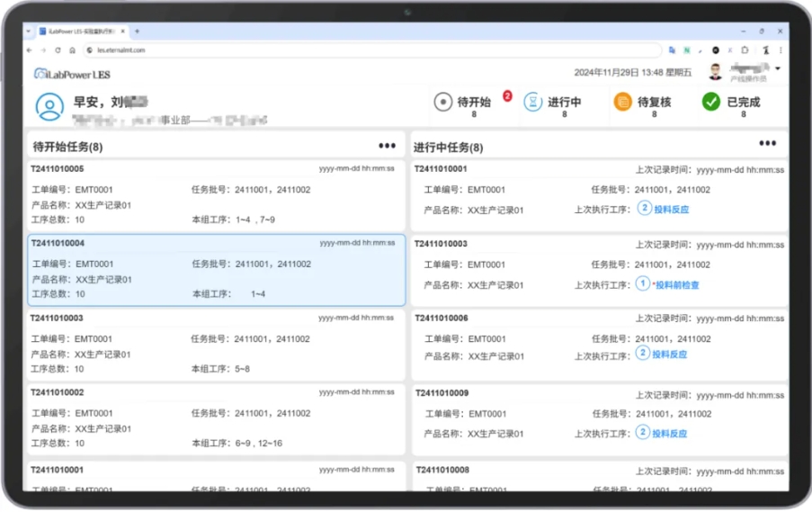Screen dimensions: 812x512
Task: Reload the page with the browser refresh icon
Action: pos(58,50)
